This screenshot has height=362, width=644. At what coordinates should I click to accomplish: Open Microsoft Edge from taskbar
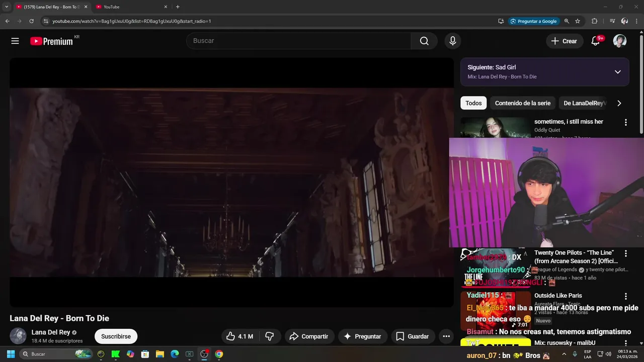tap(175, 354)
